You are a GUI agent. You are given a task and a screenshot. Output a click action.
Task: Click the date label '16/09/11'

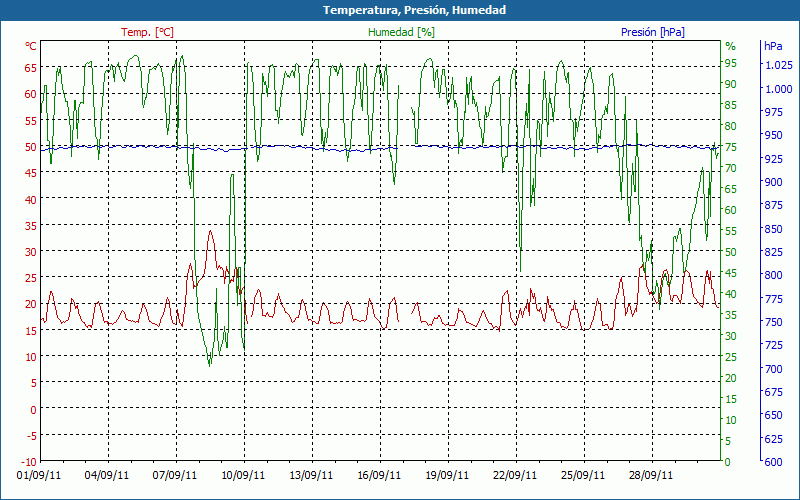pos(379,475)
